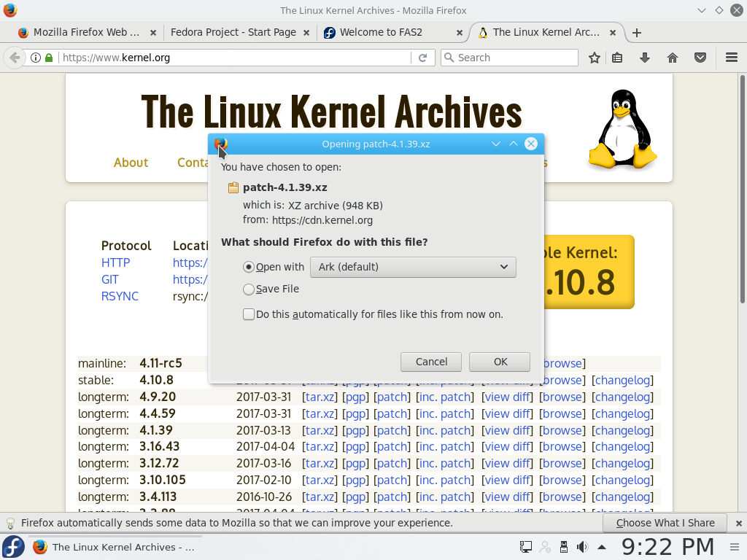Viewport: 747px width, 560px height.
Task: Open the About page menu link
Action: point(131,163)
